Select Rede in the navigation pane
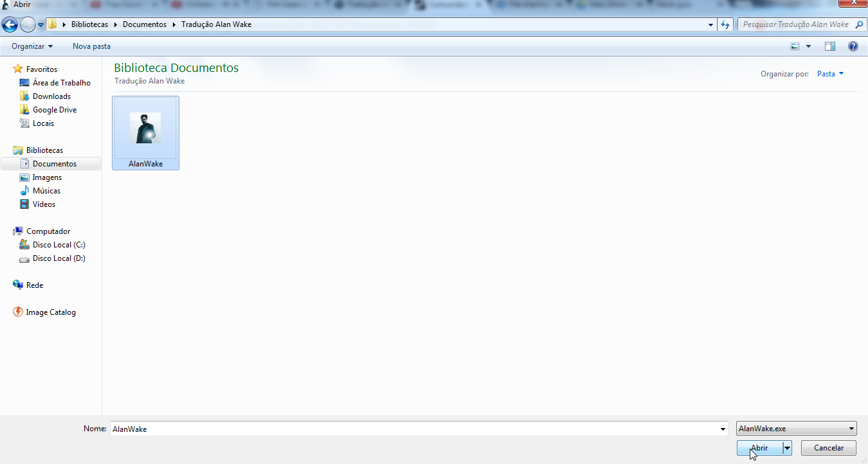The width and height of the screenshot is (868, 464). (x=35, y=285)
